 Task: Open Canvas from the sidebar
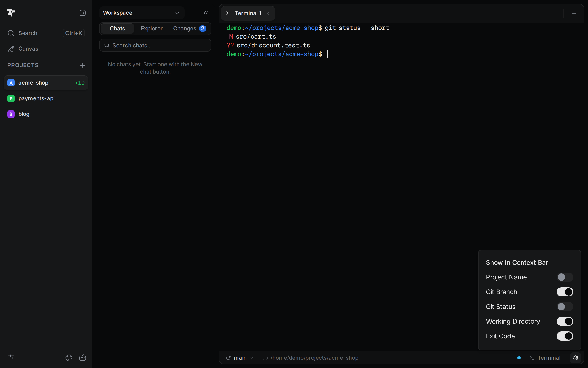point(46,49)
